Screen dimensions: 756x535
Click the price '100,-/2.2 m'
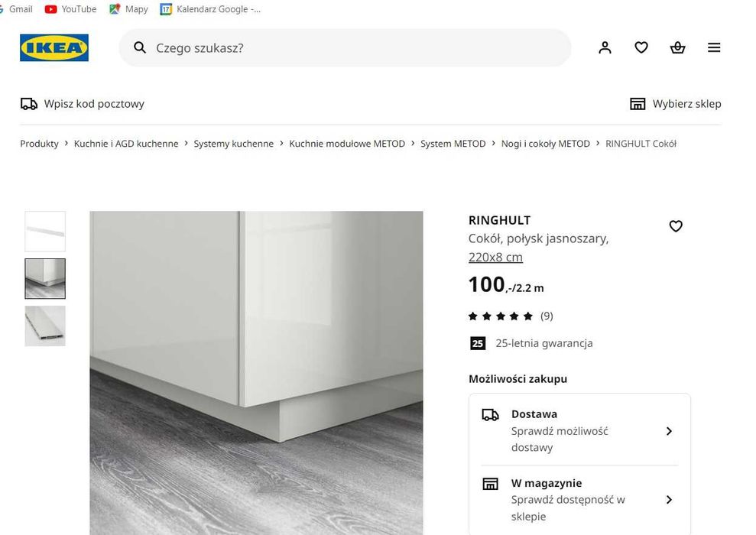point(506,285)
